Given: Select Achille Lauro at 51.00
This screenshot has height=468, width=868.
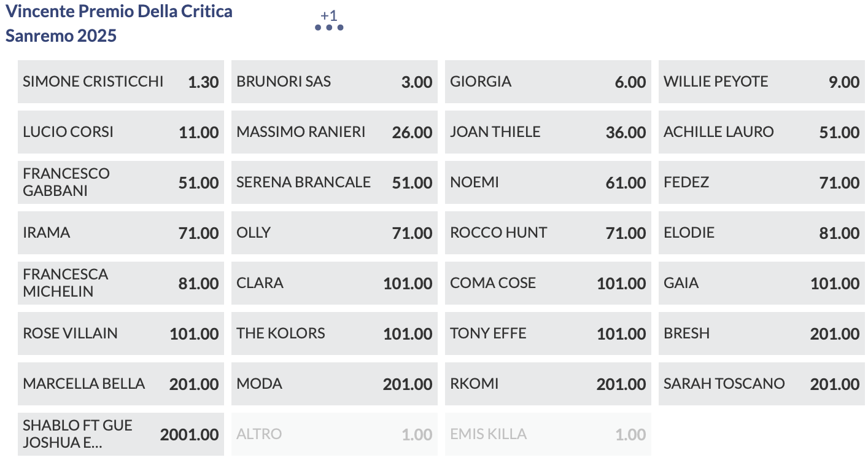Looking at the screenshot, I should pos(762,132).
